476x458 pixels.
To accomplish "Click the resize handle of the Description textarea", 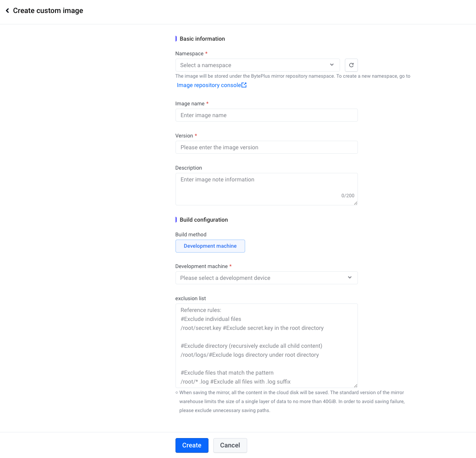I will (355, 203).
